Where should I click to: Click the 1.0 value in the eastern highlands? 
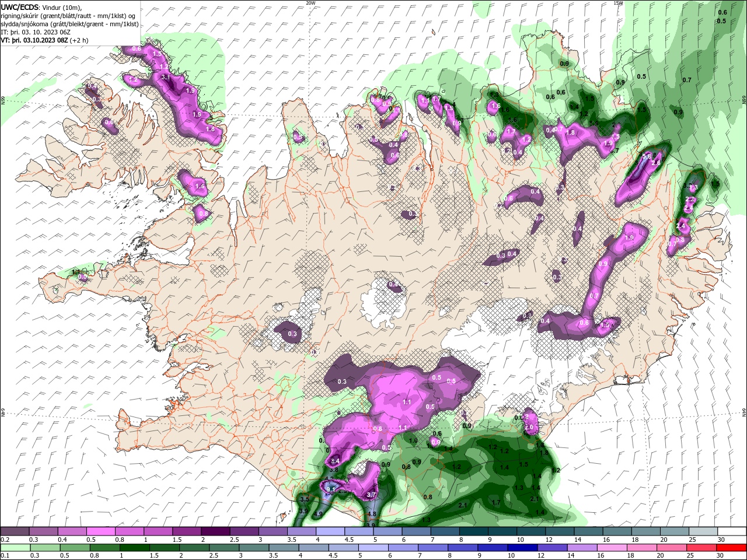pyautogui.click(x=629, y=238)
